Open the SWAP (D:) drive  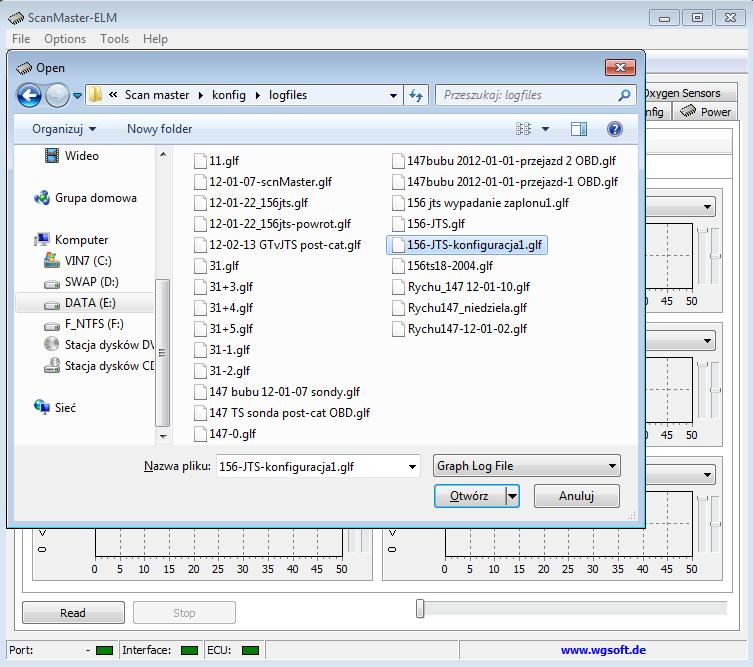(x=81, y=282)
